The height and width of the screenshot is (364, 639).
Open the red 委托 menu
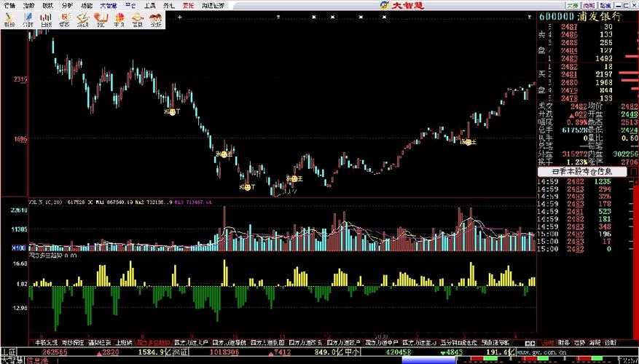point(188,6)
